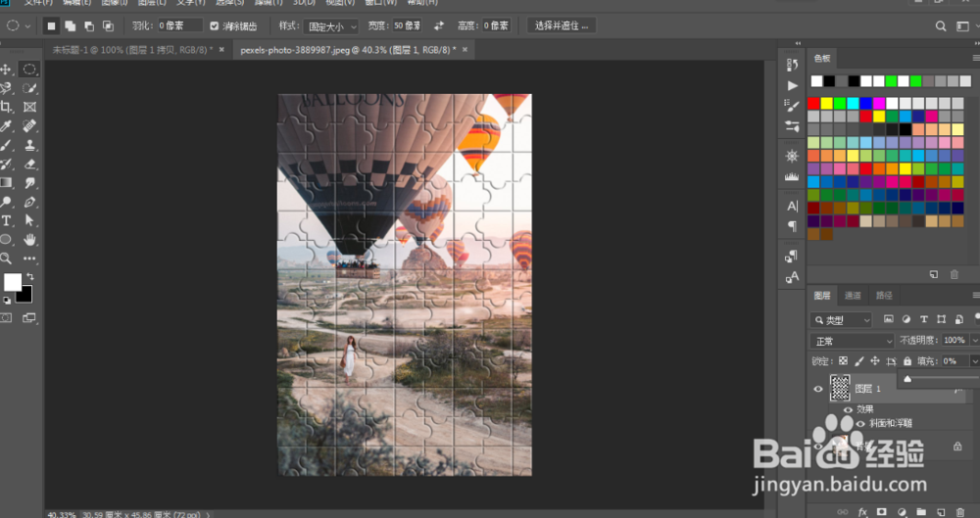Toggle the anti-alias checkbox

click(x=215, y=25)
